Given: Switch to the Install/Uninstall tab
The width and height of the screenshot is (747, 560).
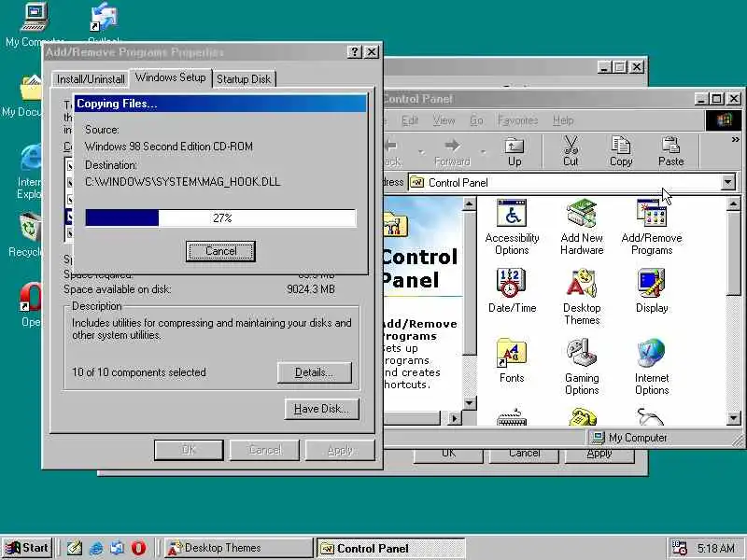Looking at the screenshot, I should 91,79.
